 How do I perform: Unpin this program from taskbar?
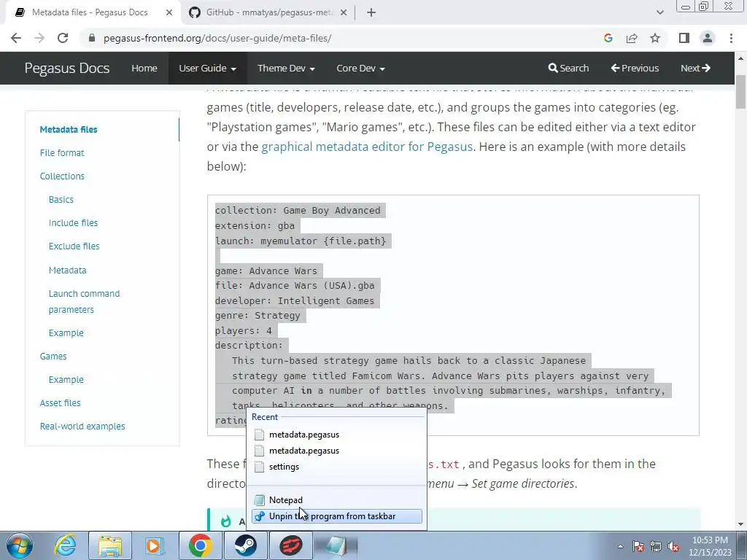337,516
